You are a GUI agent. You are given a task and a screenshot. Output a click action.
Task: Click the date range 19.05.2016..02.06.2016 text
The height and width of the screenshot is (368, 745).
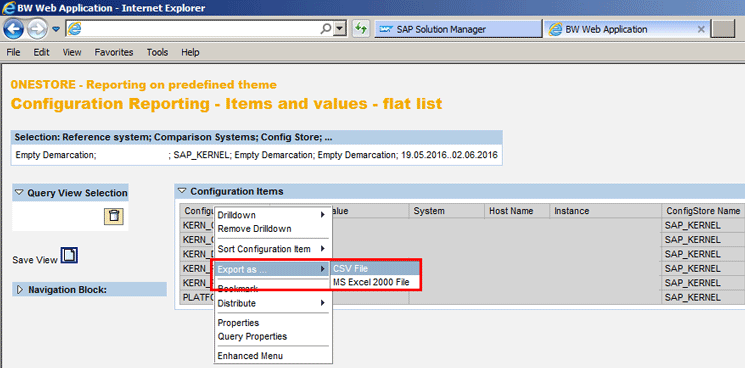coord(449,155)
